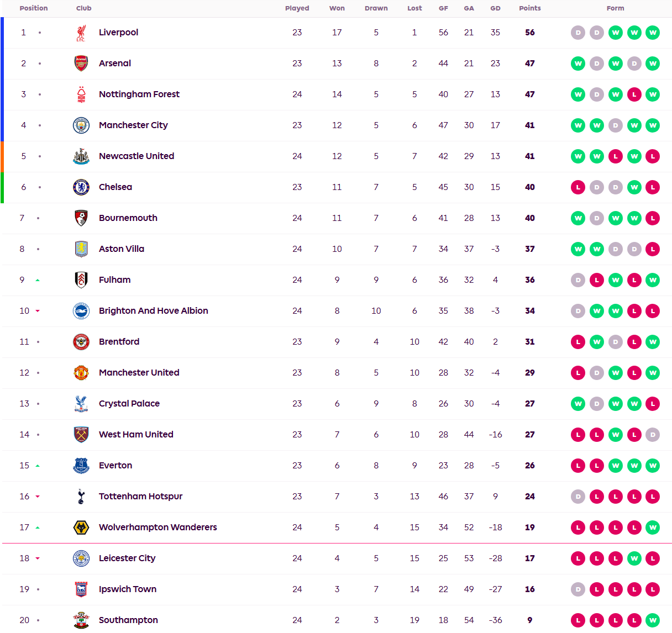Click the Tottenham Hotspur cockerel logo

point(81,497)
